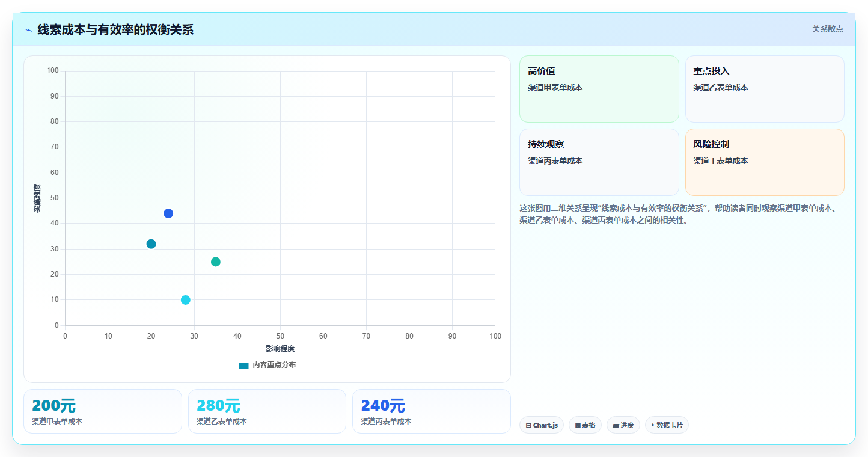Open the 风险控制 quadrant card
The height and width of the screenshot is (457, 868).
(765, 162)
